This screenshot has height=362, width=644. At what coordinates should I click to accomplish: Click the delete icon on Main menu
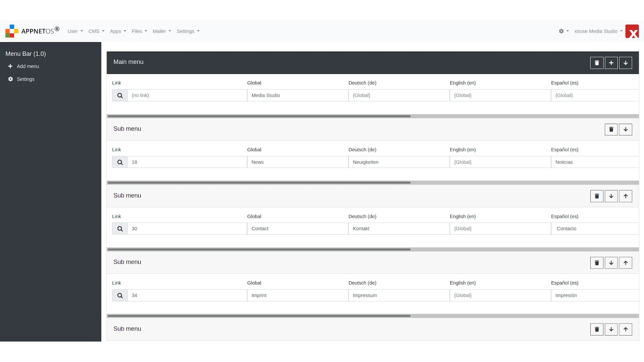pyautogui.click(x=597, y=62)
